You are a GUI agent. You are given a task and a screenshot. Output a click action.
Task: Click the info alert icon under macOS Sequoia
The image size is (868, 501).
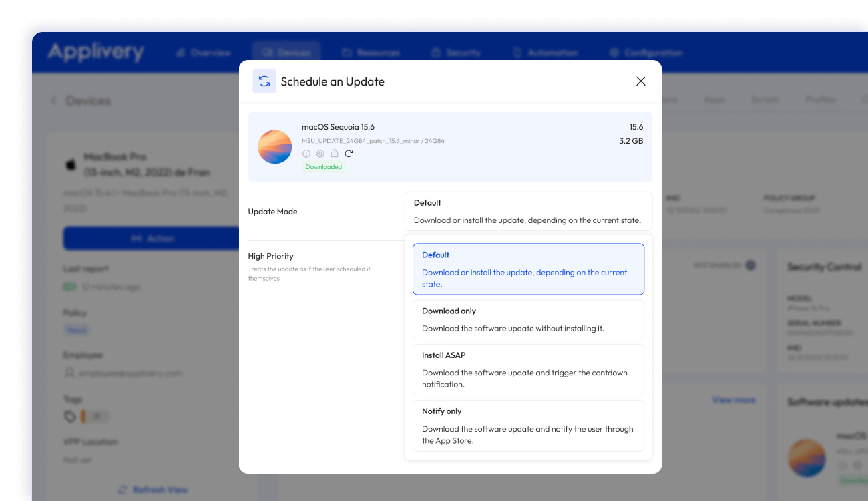(306, 154)
